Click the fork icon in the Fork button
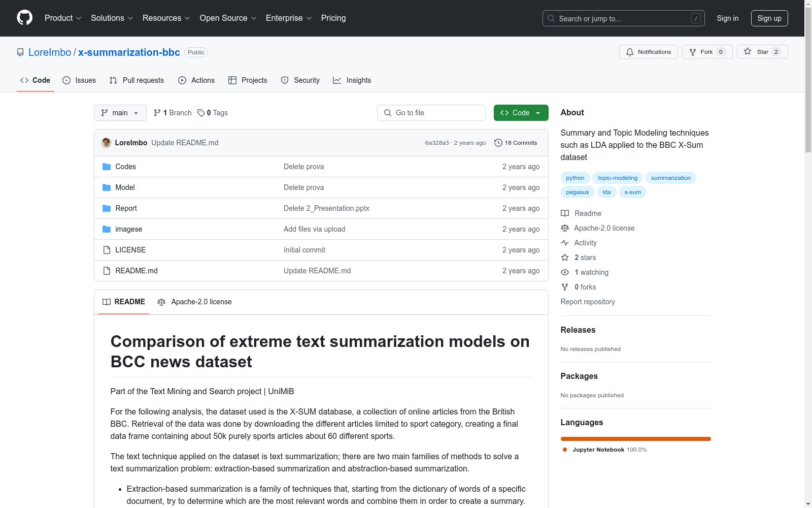Viewport: 812px width, 508px height. click(693, 52)
